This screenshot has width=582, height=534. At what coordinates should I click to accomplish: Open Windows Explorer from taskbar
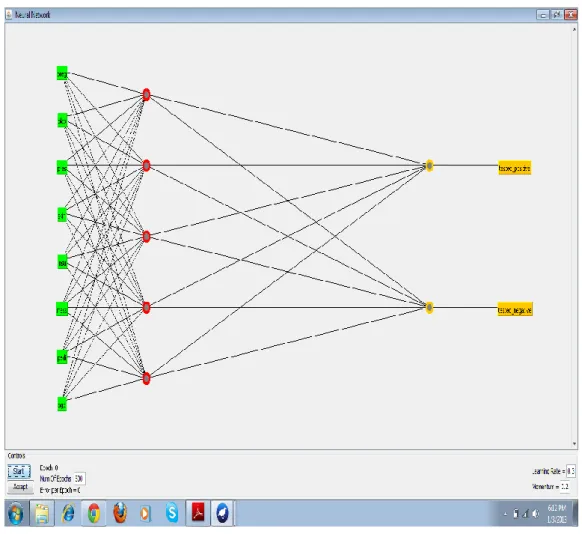coord(42,513)
